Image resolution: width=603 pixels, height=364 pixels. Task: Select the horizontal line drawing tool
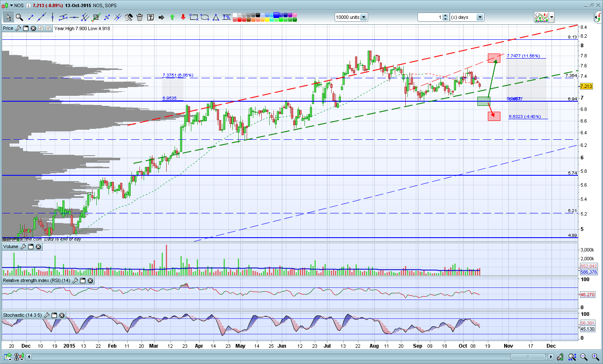(74, 17)
